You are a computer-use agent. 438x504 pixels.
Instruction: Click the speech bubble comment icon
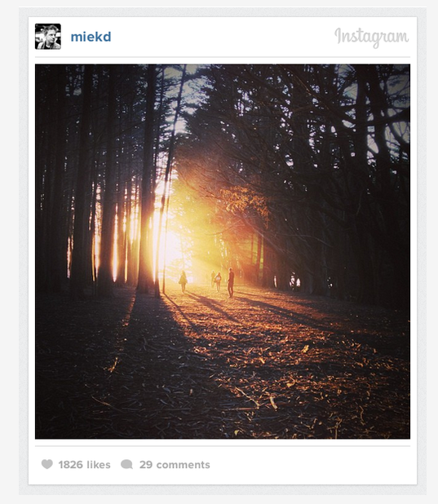[126, 464]
